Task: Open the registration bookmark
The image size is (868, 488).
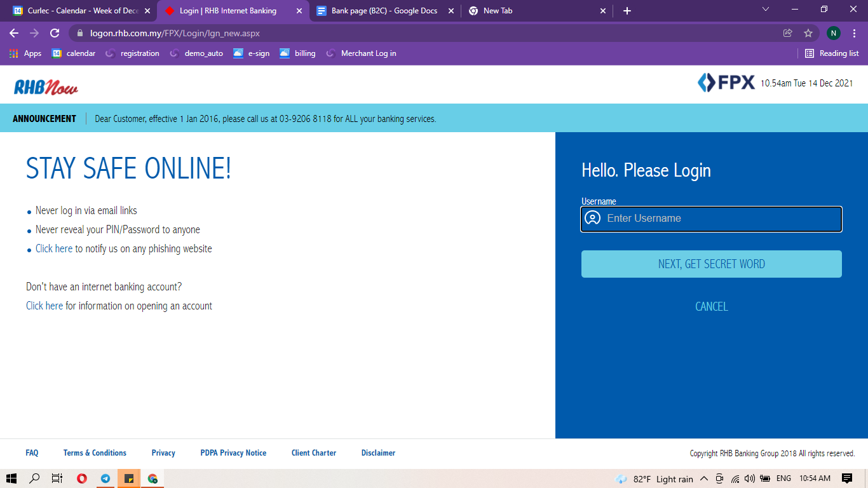Action: (132, 53)
